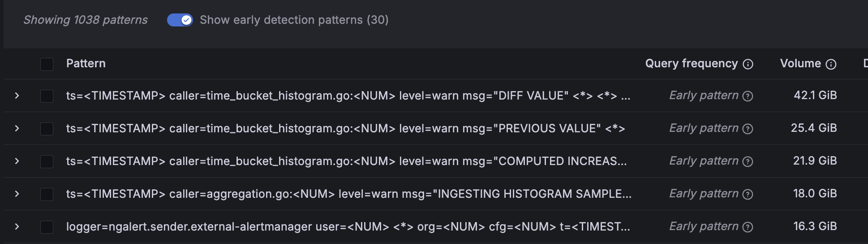Expand the INGESTING HISTOGRAM SAMPLE pattern row

[x=17, y=194]
